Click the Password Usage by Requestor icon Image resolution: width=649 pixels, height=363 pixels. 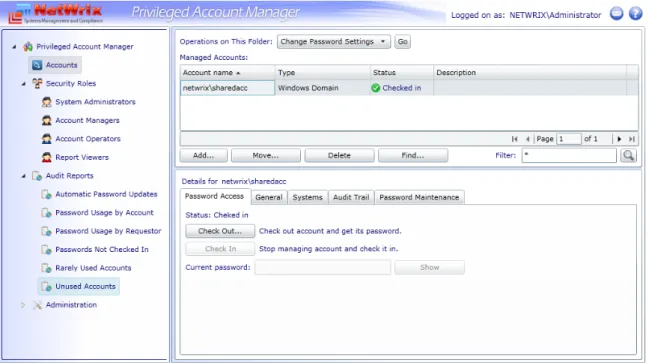click(47, 231)
